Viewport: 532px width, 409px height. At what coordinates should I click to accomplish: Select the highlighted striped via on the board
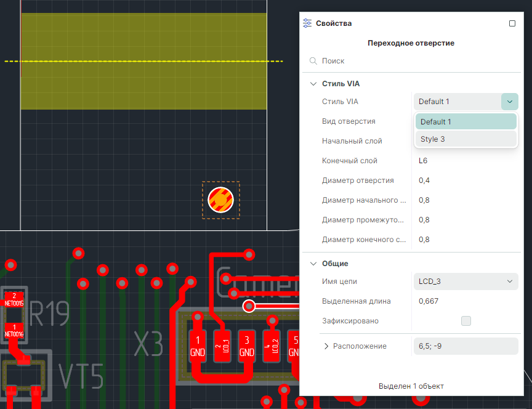pyautogui.click(x=221, y=200)
